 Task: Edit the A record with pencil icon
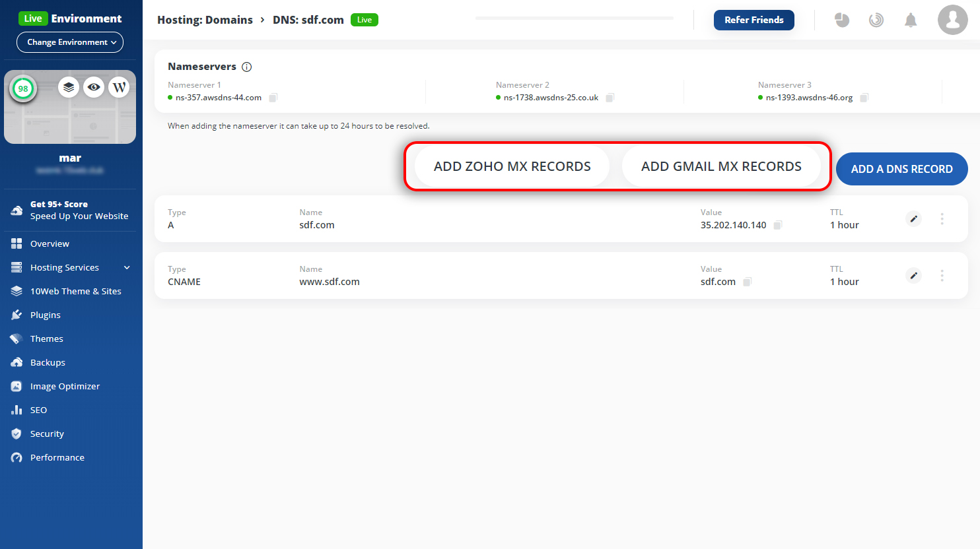coord(914,219)
